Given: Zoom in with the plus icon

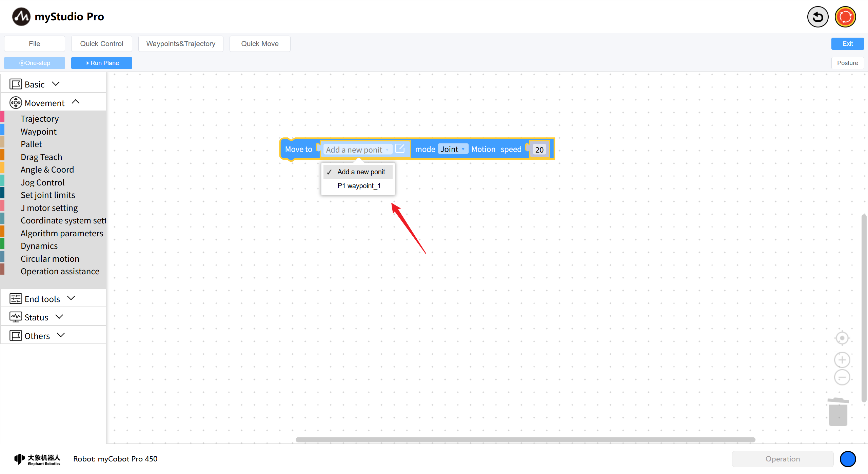Looking at the screenshot, I should (x=842, y=360).
